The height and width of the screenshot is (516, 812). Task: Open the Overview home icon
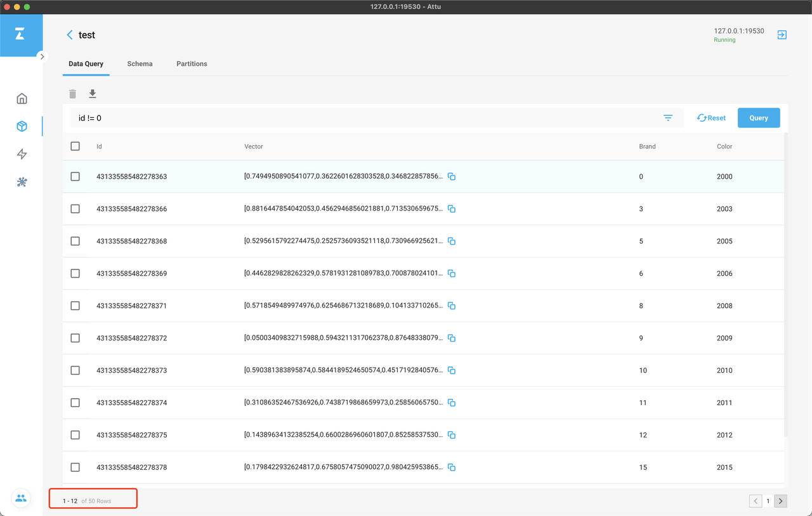(22, 98)
